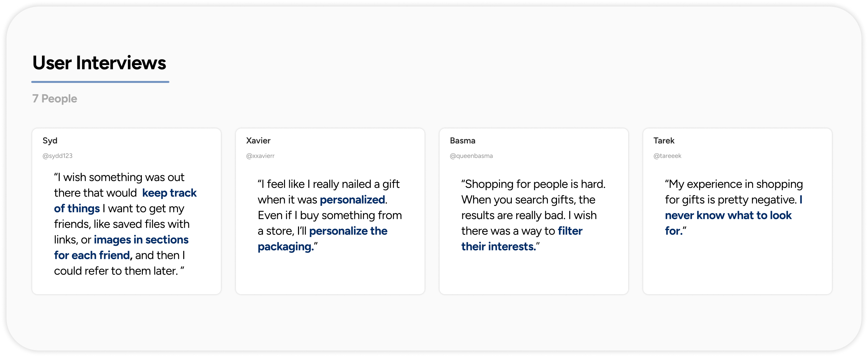Click the 7 People subtitle
This screenshot has height=357, width=868.
(55, 99)
